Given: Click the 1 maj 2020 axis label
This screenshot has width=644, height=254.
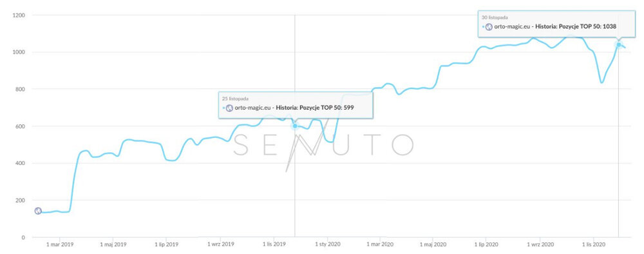Looking at the screenshot, I should (433, 244).
